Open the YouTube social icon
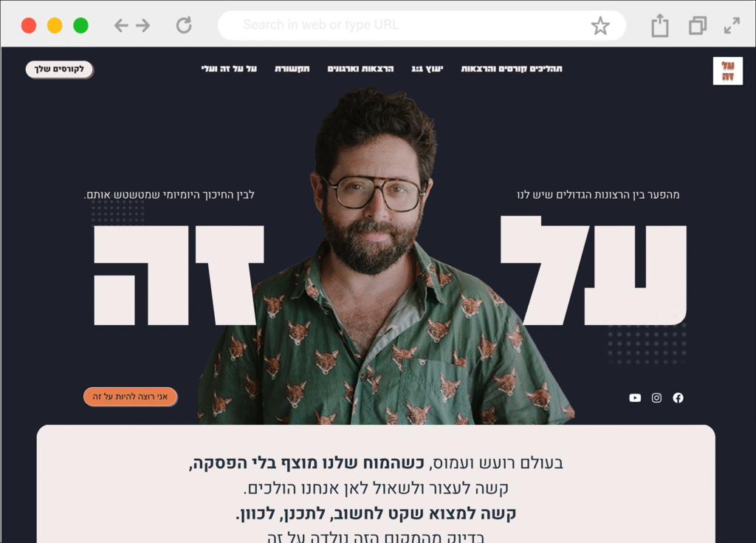The height and width of the screenshot is (543, 756). (x=635, y=397)
